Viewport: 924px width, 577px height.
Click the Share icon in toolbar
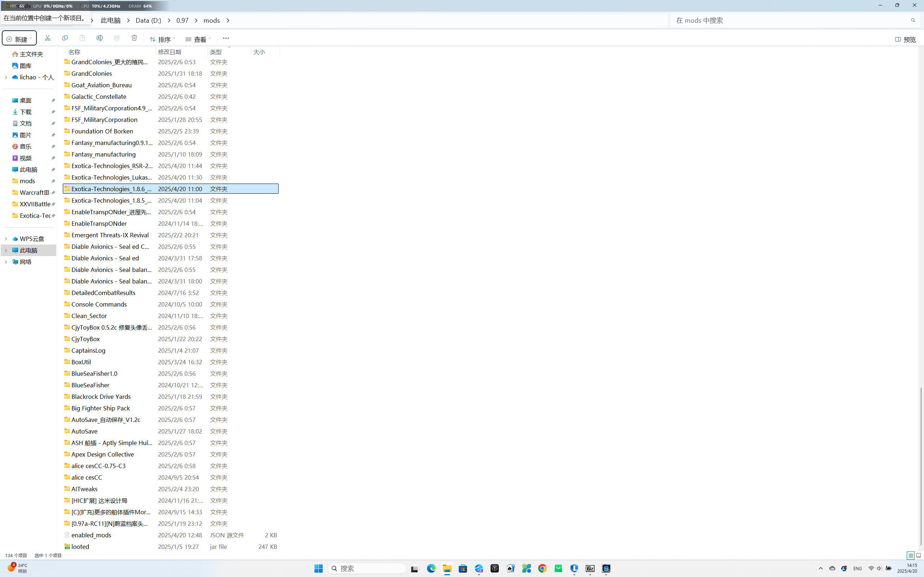point(117,38)
